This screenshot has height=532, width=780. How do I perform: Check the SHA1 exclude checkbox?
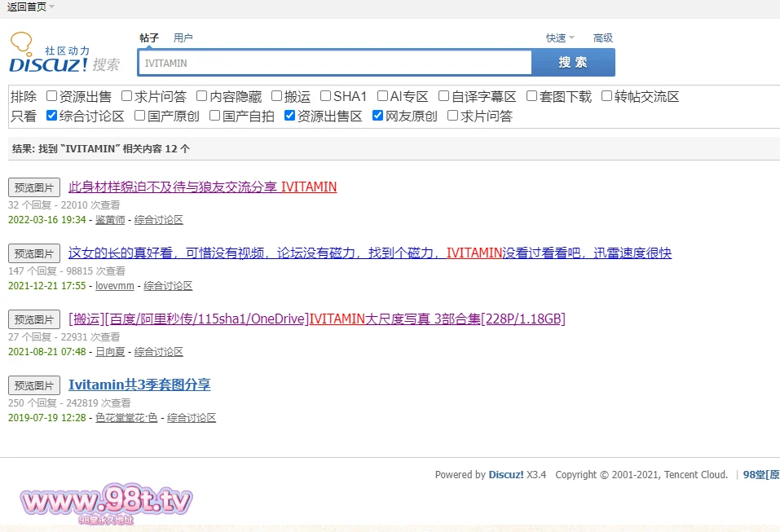coord(326,97)
